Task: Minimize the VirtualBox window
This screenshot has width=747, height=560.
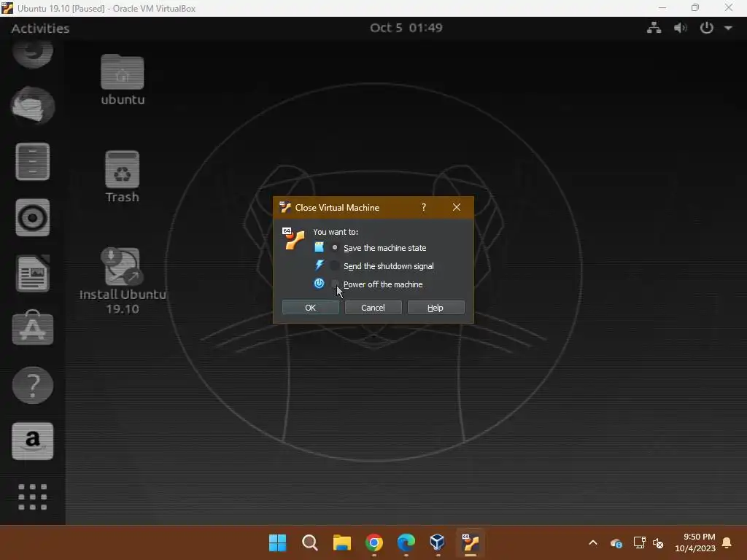Action: pyautogui.click(x=662, y=7)
